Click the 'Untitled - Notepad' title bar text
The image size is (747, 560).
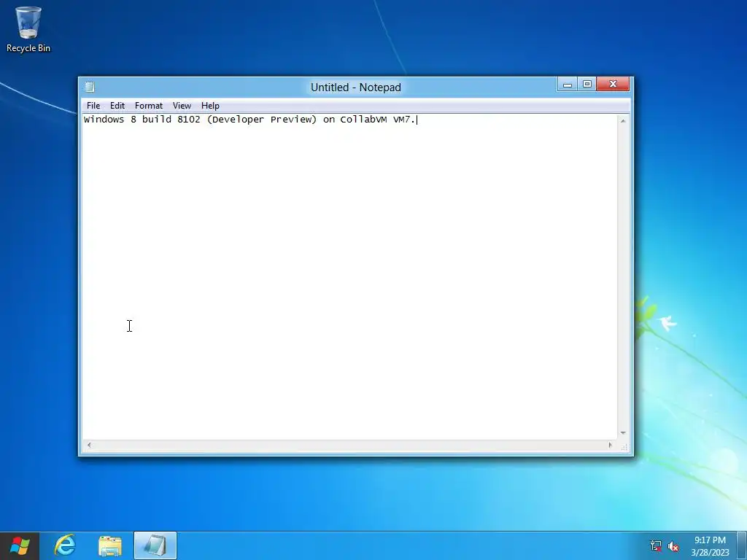pyautogui.click(x=356, y=87)
